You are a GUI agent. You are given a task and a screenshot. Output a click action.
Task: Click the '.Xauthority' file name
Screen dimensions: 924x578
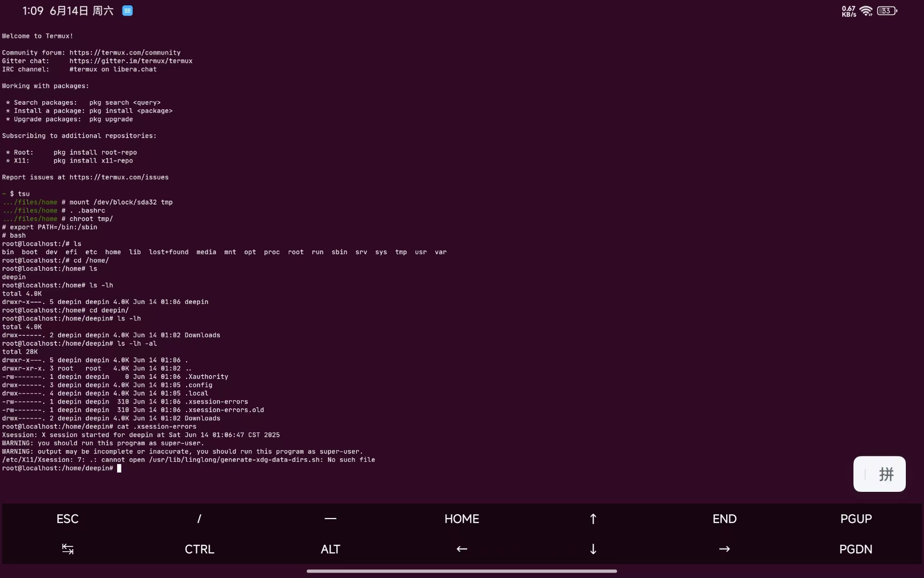pos(206,377)
